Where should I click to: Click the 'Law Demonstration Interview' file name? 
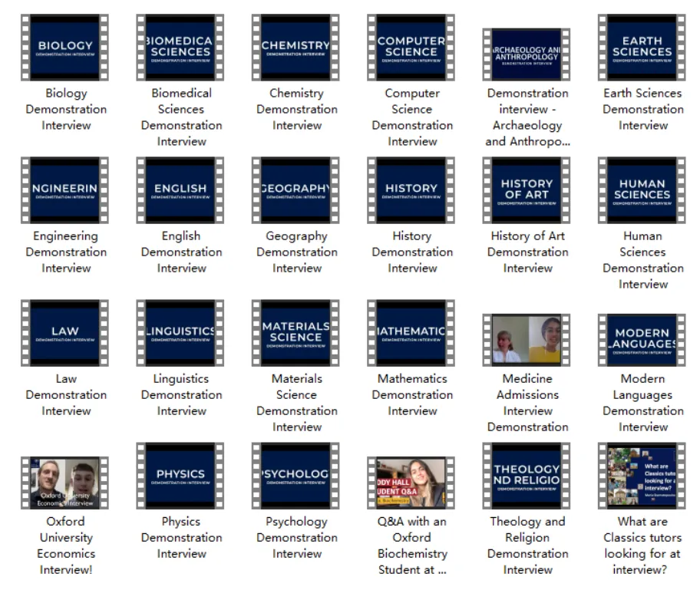[66, 395]
